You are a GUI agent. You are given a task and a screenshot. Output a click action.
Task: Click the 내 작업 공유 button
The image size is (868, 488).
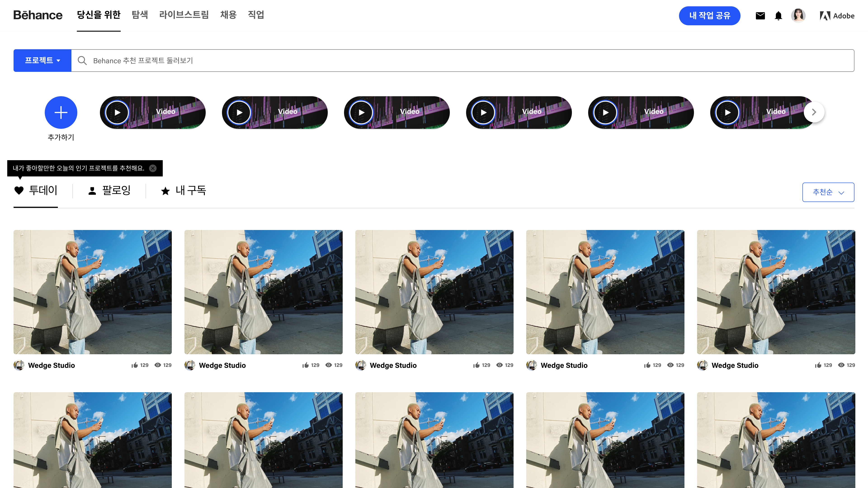pos(710,16)
